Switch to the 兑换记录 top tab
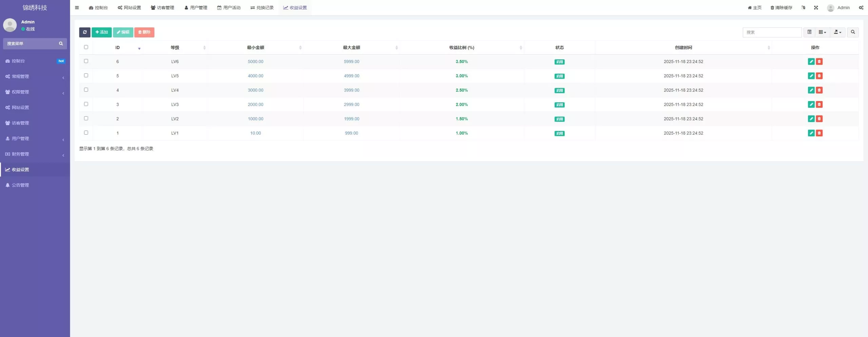 (x=262, y=8)
